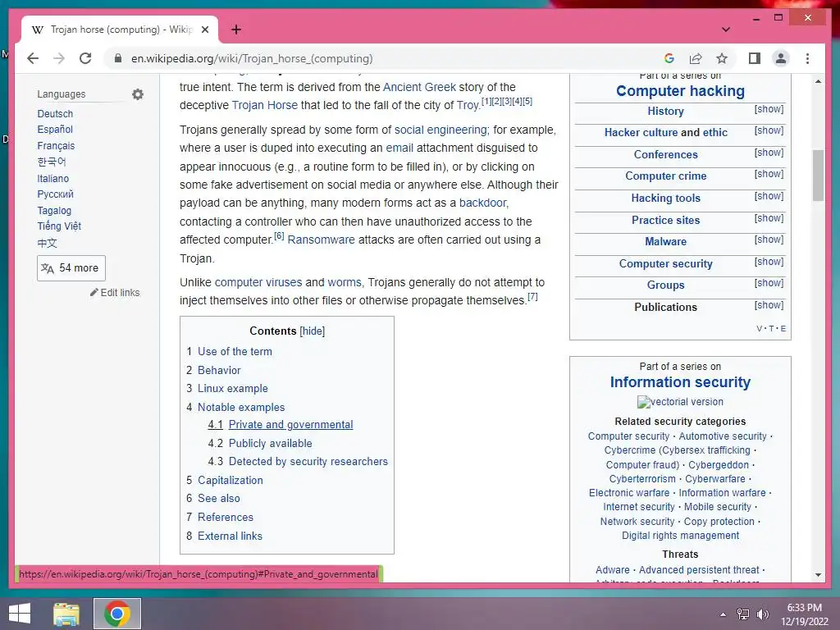Image resolution: width=840 pixels, height=630 pixels.
Task: Open language settings via the gear icon
Action: (138, 94)
